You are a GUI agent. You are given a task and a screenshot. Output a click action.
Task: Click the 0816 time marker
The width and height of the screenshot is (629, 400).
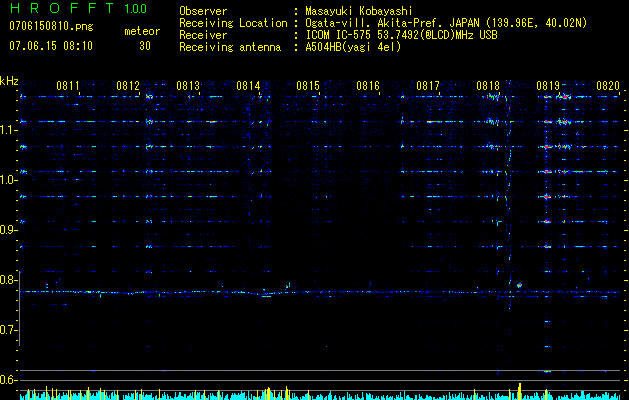pos(368,86)
